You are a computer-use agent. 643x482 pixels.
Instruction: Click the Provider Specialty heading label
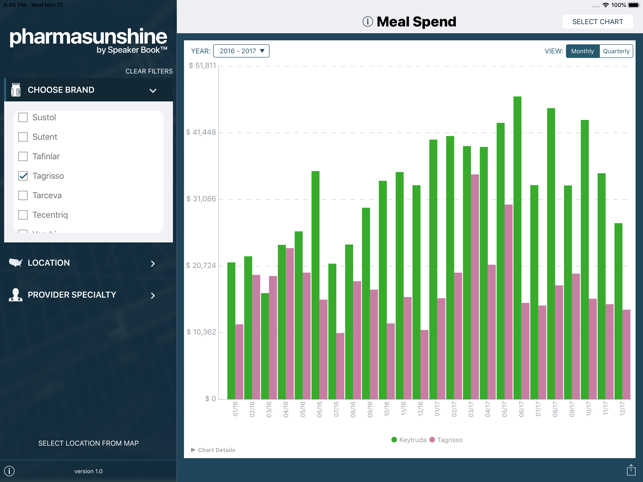(x=72, y=295)
